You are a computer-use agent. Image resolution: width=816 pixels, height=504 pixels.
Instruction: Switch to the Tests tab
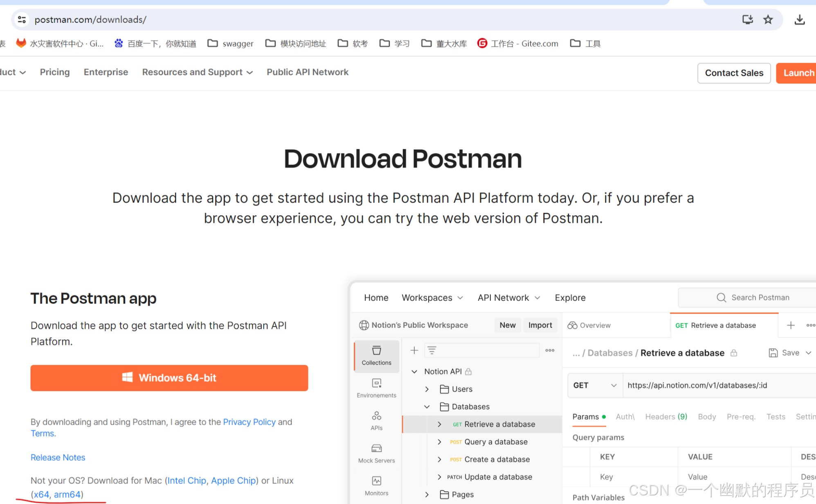tap(776, 417)
